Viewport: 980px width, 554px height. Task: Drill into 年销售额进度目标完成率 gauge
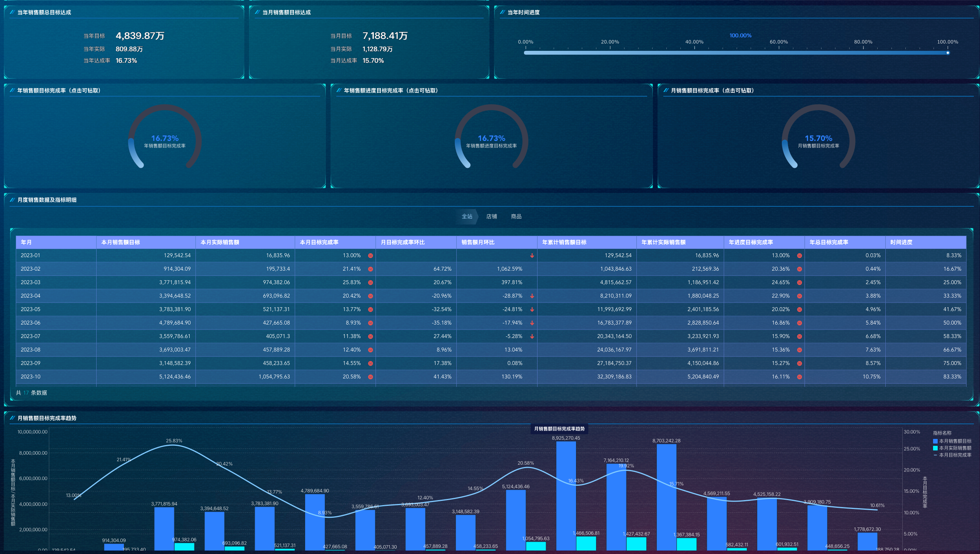491,139
